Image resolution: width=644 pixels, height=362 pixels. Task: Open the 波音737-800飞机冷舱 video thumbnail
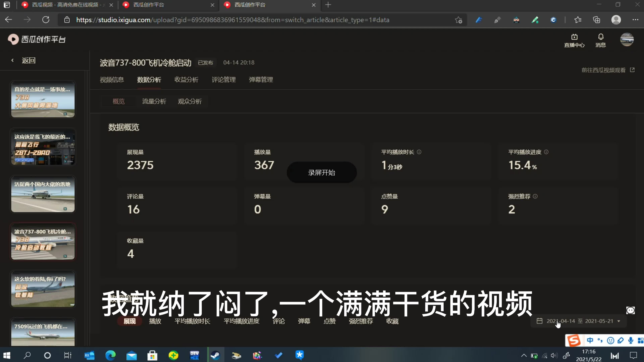pos(43,242)
